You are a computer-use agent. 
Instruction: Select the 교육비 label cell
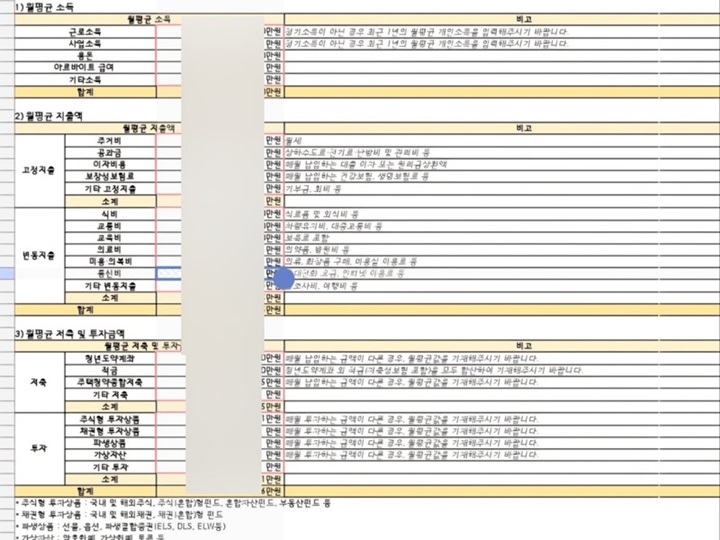[110, 238]
